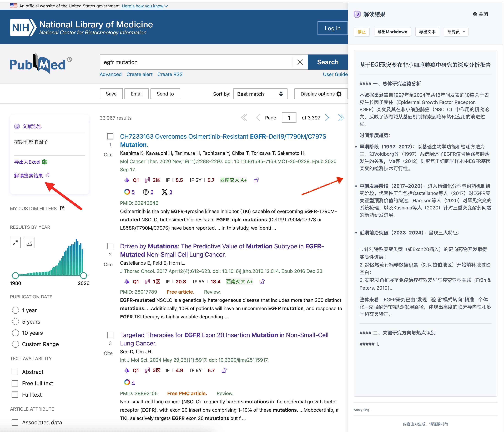Enable the Free full text filter
This screenshot has width=504, height=432.
[x=15, y=383]
